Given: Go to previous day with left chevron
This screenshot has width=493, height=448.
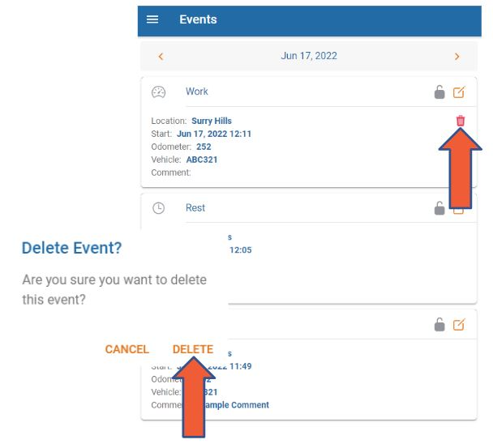Looking at the screenshot, I should tap(161, 57).
